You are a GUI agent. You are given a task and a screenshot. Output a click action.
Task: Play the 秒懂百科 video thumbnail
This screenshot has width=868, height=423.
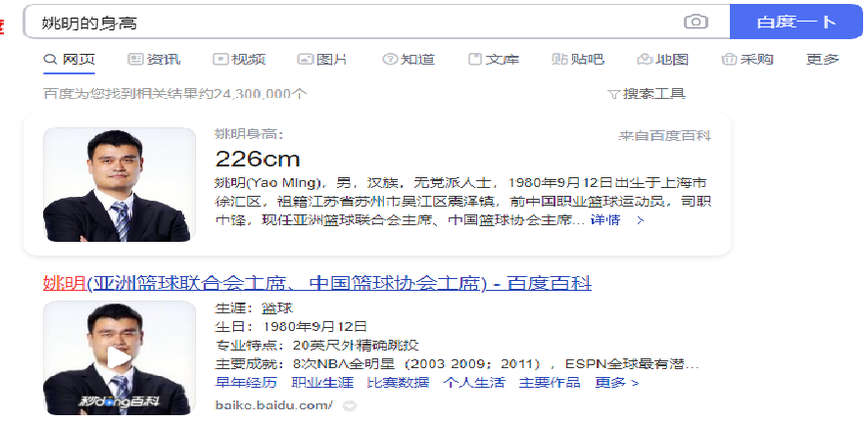(119, 357)
